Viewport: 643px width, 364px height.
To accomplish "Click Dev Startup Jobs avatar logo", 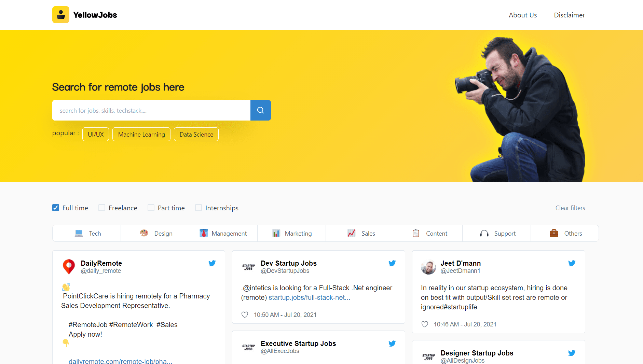I will (x=249, y=267).
